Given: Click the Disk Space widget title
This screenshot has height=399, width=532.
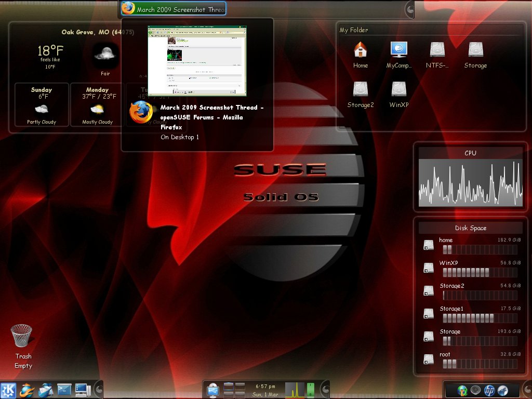Looking at the screenshot, I should pos(471,228).
